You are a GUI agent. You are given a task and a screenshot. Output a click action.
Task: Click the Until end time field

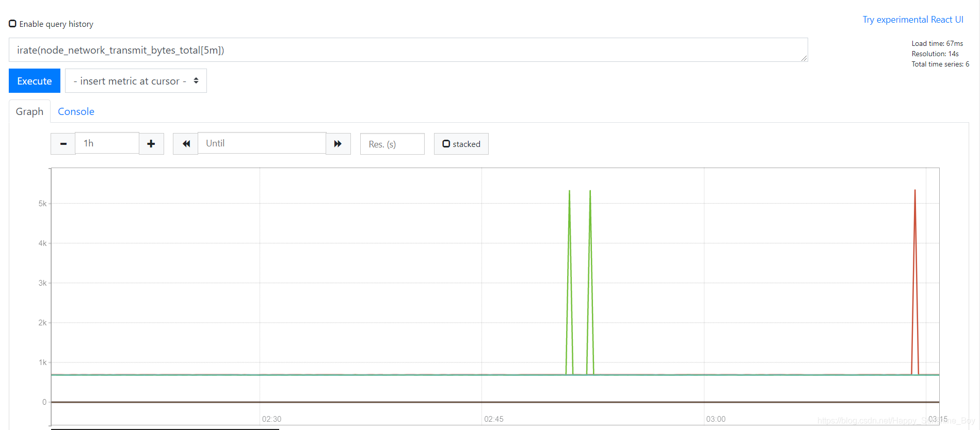point(262,143)
